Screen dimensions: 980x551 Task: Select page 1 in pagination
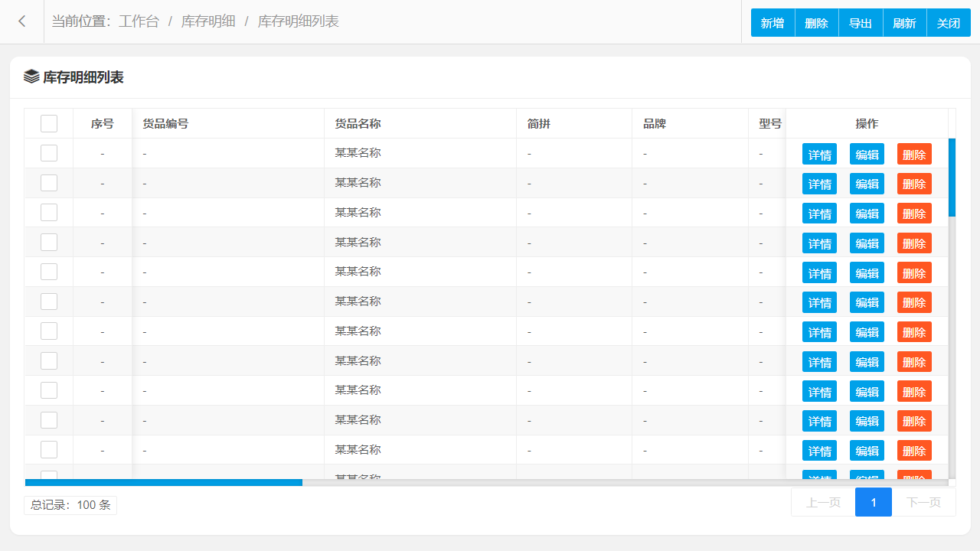click(x=874, y=502)
